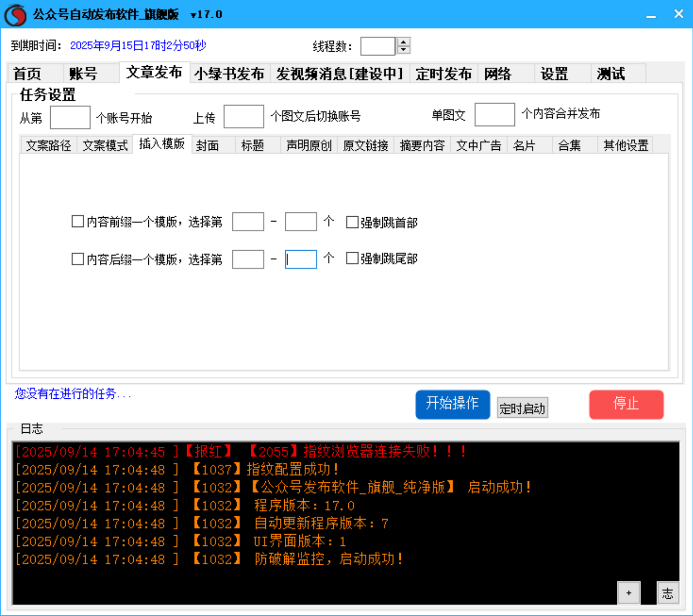
Task: Switch to the 声明原创 sub-tab
Action: pyautogui.click(x=309, y=146)
